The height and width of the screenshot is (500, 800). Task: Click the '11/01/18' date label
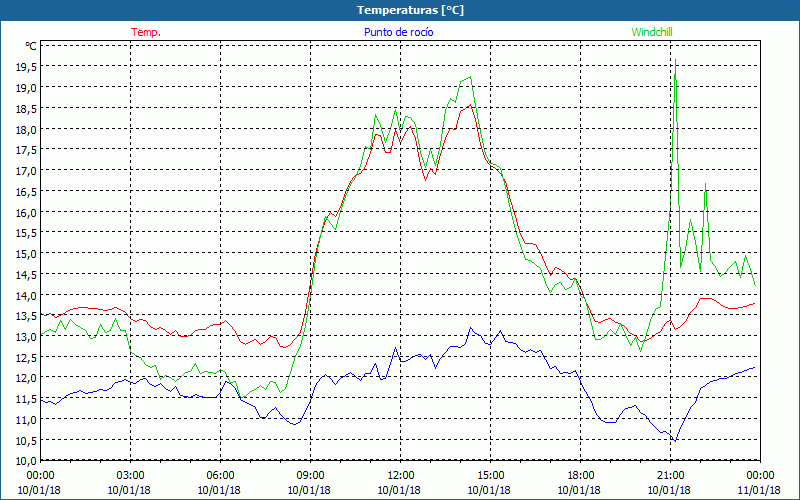click(x=759, y=490)
